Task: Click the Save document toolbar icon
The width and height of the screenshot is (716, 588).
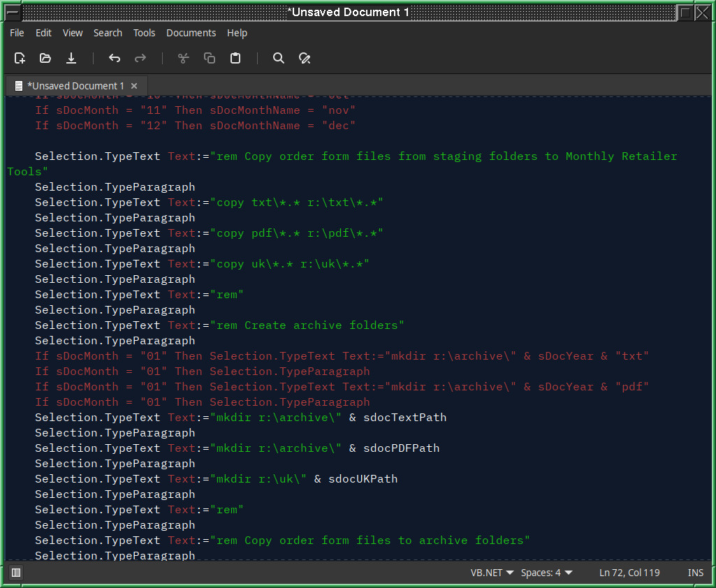Action: pyautogui.click(x=71, y=59)
